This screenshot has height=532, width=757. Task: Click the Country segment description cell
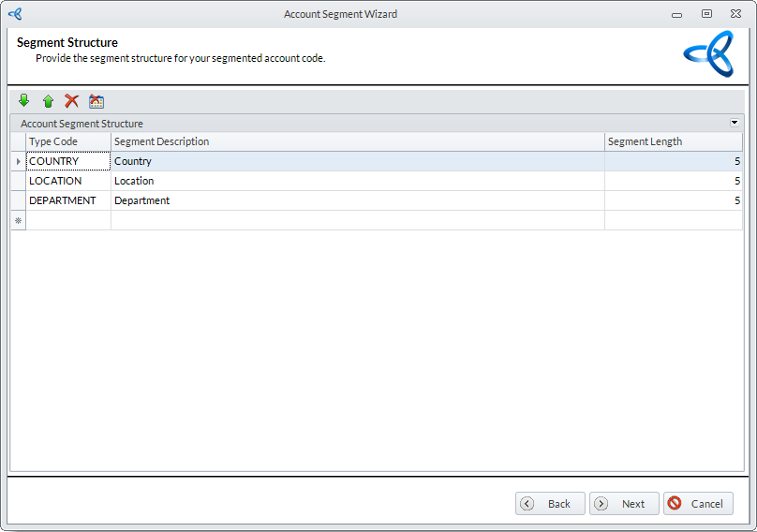[356, 161]
